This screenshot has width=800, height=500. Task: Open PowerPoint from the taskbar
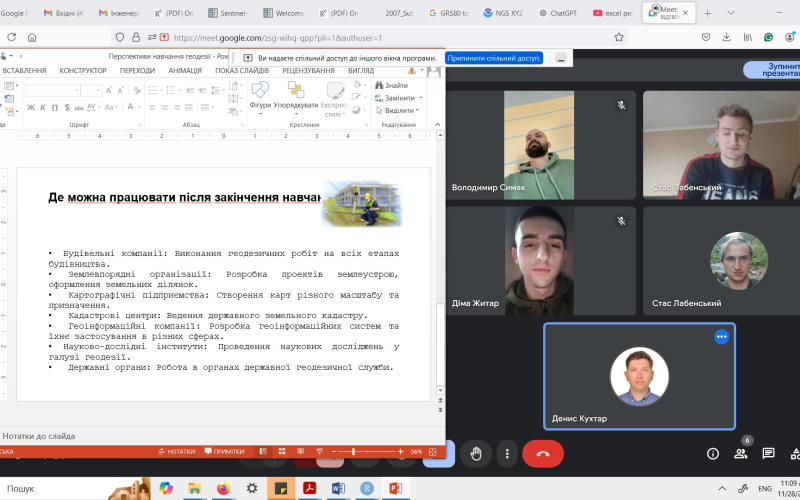[x=395, y=488]
